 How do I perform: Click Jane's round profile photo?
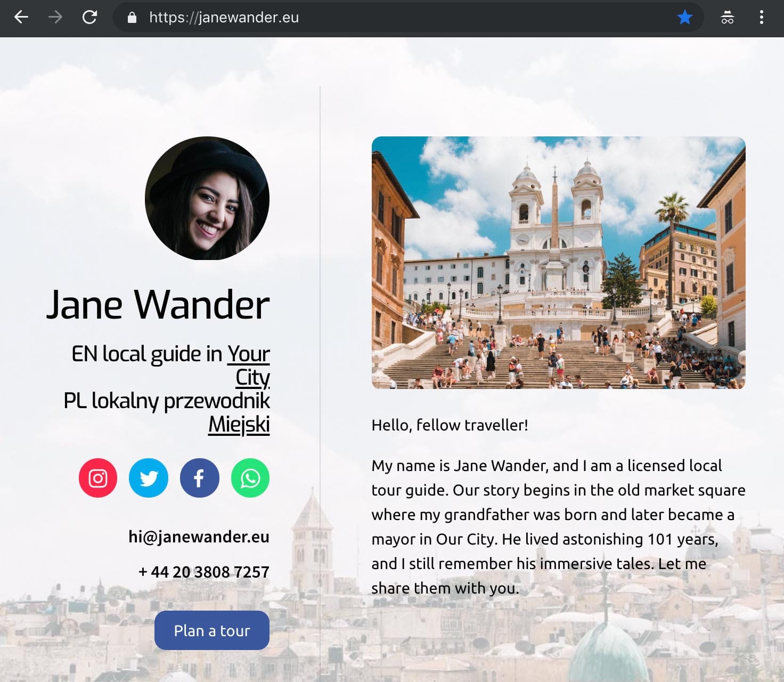pos(207,198)
